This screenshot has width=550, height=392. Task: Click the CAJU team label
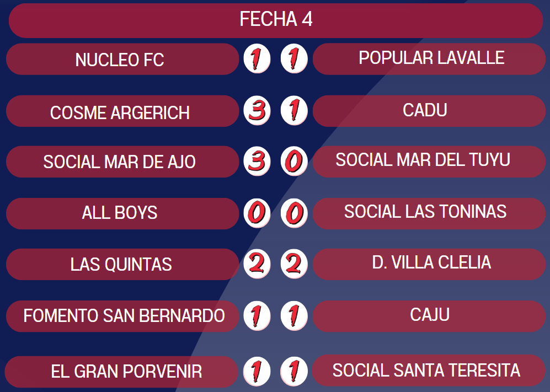(430, 315)
